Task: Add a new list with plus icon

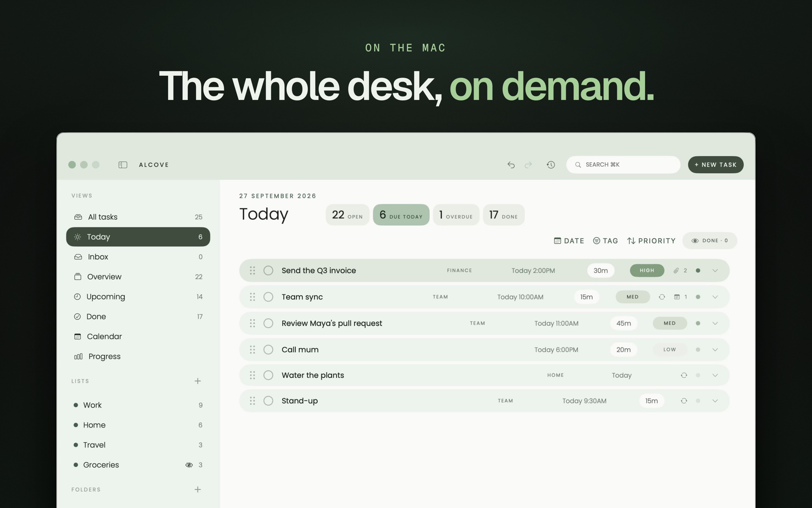Action: pos(198,381)
